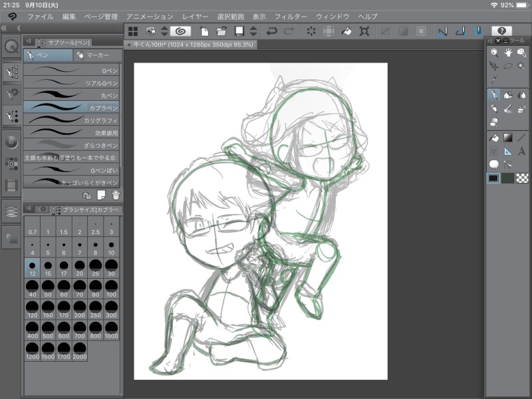The height and width of the screenshot is (399, 532).
Task: Click up-down arrows beside save icon
Action: [253, 31]
